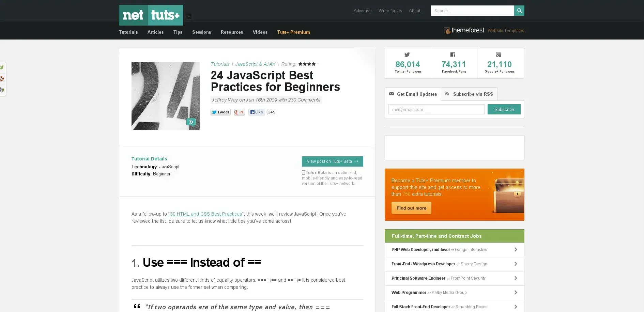Image resolution: width=644 pixels, height=312 pixels.
Task: Open the network dropdown arrow beside logo
Action: (x=189, y=16)
